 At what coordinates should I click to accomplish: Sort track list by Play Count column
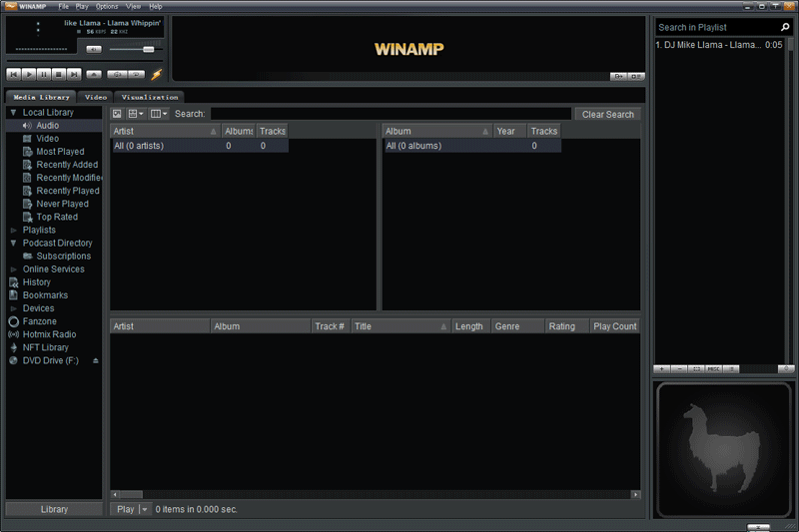point(614,326)
